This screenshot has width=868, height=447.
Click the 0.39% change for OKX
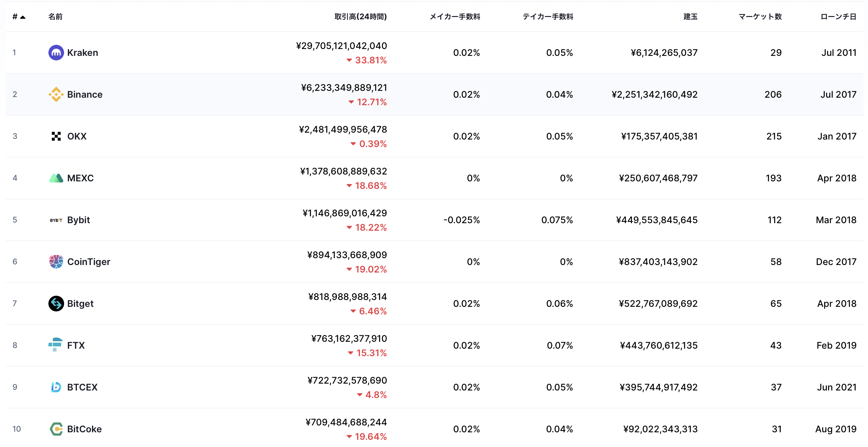[369, 144]
